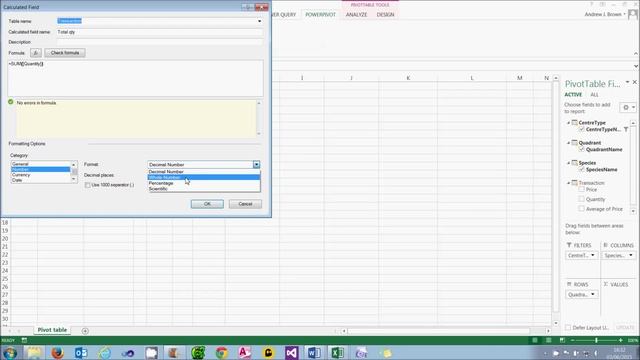Click the user account avatar icon
Image resolution: width=640 pixels, height=360 pixels.
click(633, 14)
